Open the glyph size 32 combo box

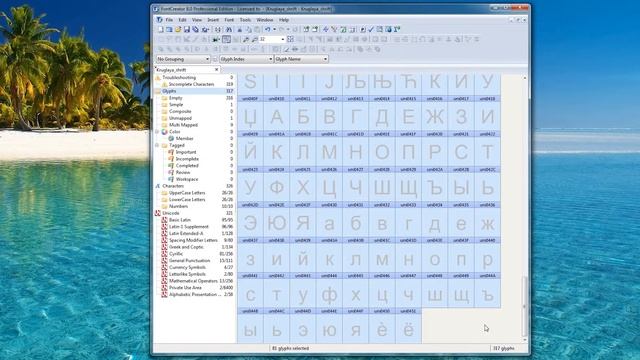[272, 39]
